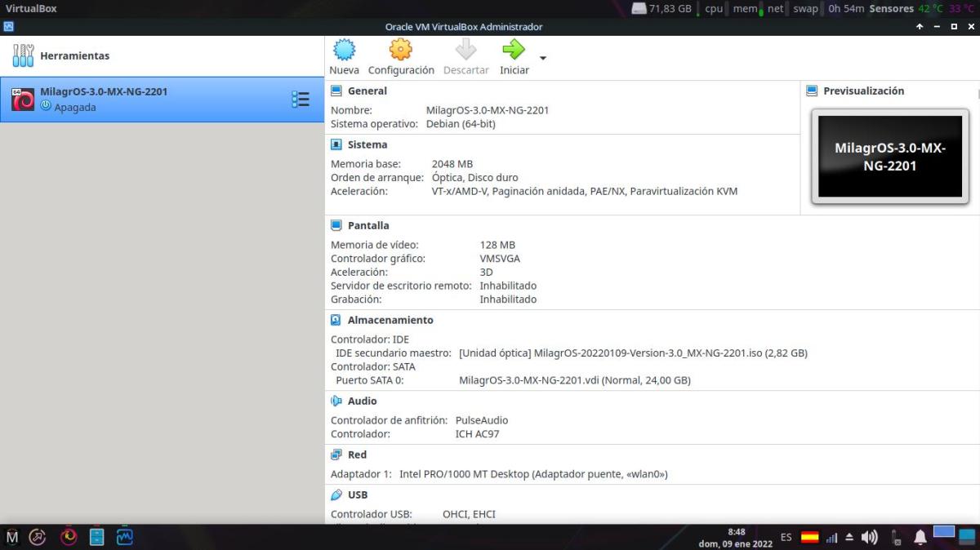Click the Descartar toolbar icon
This screenshot has width=980, height=550.
pyautogui.click(x=465, y=51)
